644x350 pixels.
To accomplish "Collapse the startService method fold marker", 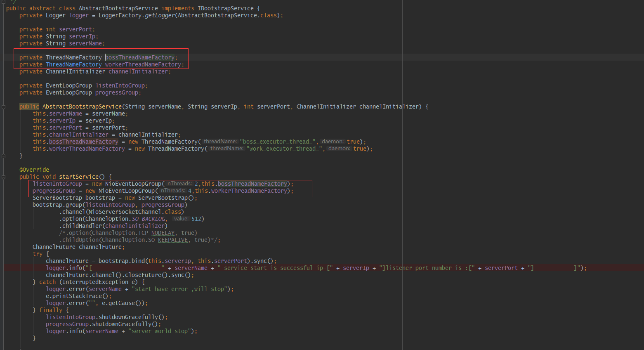I will 3,177.
